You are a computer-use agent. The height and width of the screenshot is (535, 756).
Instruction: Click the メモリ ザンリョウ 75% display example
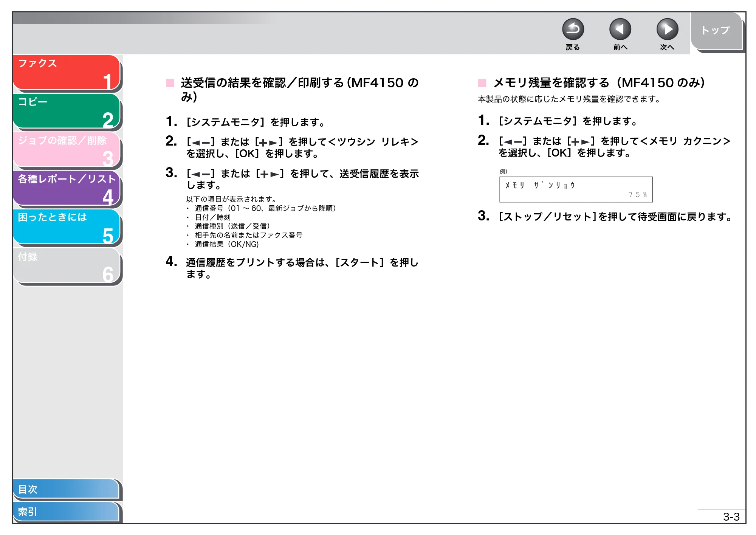point(576,189)
